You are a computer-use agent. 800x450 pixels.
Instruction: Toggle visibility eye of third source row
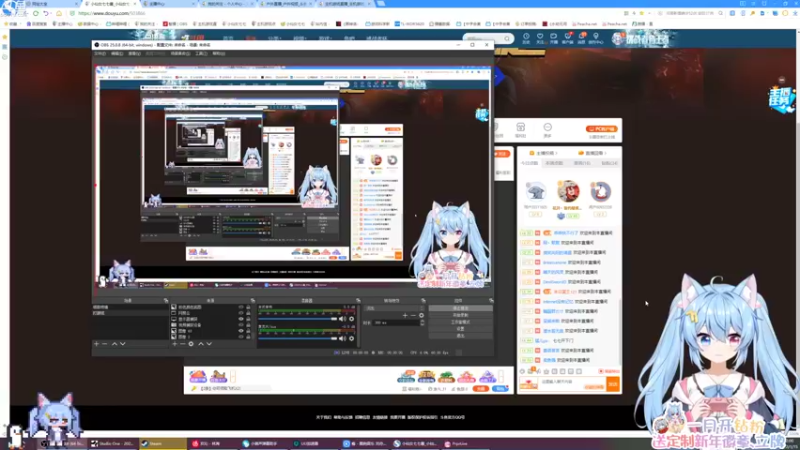(x=241, y=319)
